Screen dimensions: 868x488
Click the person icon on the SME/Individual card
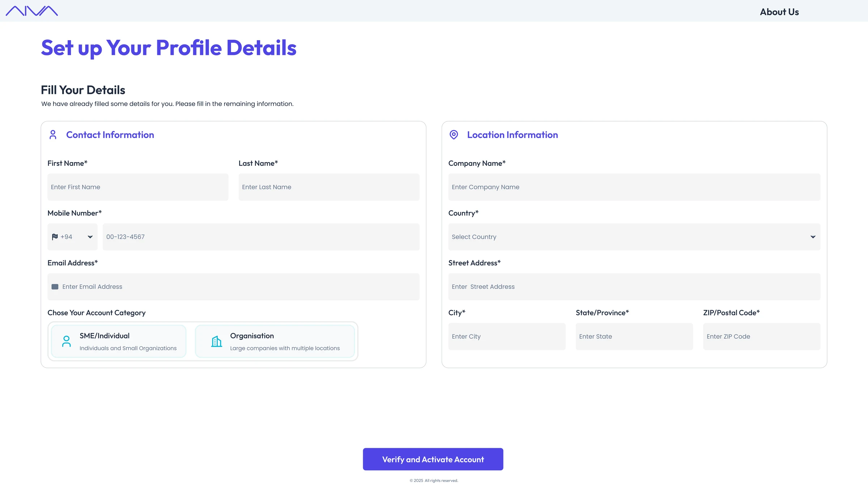67,341
